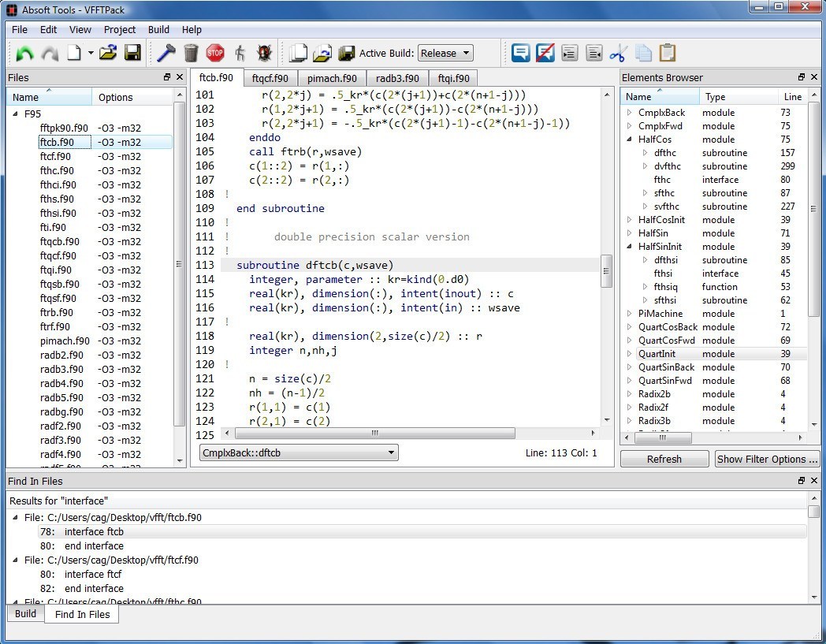Expand the CmplxBack module node

point(629,112)
